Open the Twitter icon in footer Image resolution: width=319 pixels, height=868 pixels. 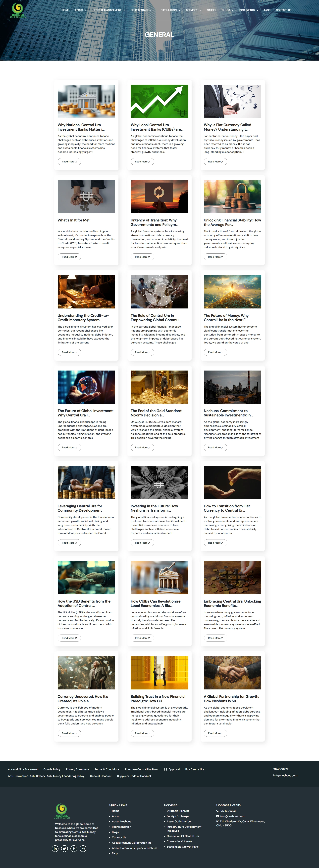[x=64, y=848]
